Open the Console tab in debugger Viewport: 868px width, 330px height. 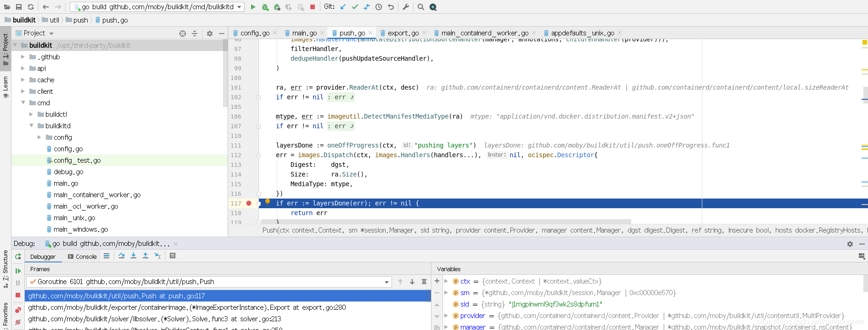click(x=82, y=256)
